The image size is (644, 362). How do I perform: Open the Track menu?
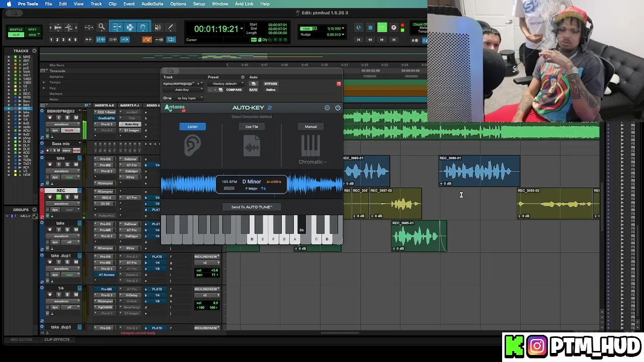pos(96,4)
